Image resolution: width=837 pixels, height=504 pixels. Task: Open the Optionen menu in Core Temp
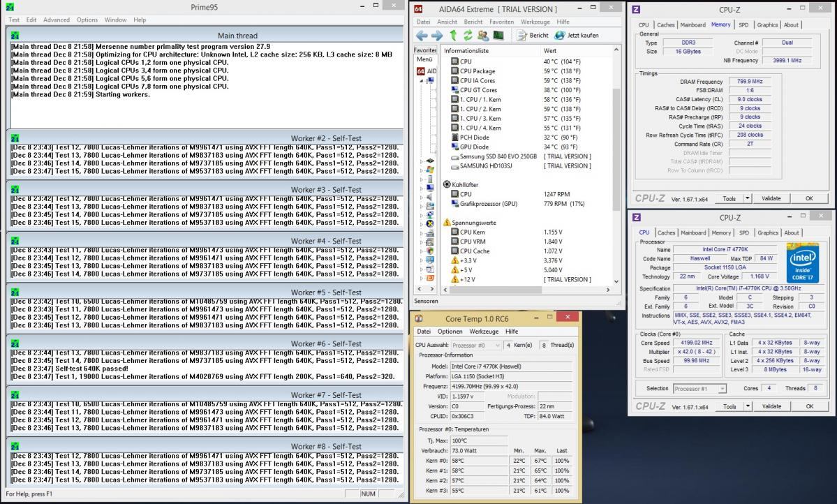[450, 332]
